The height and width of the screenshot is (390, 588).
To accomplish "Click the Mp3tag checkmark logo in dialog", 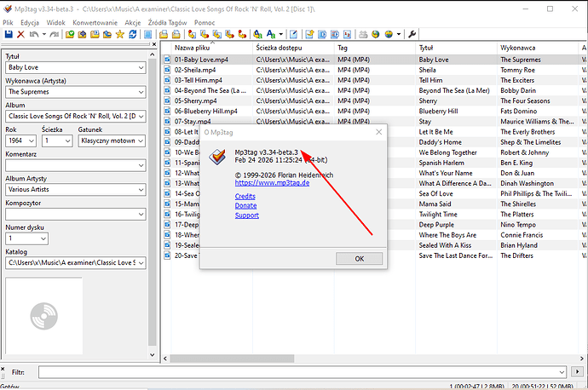I will coord(217,157).
